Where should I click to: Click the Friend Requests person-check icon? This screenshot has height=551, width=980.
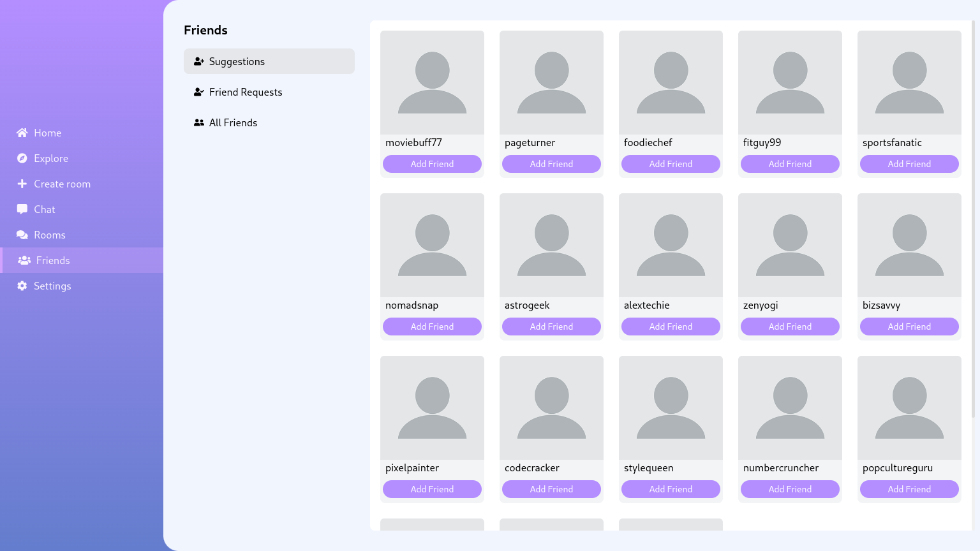[199, 92]
